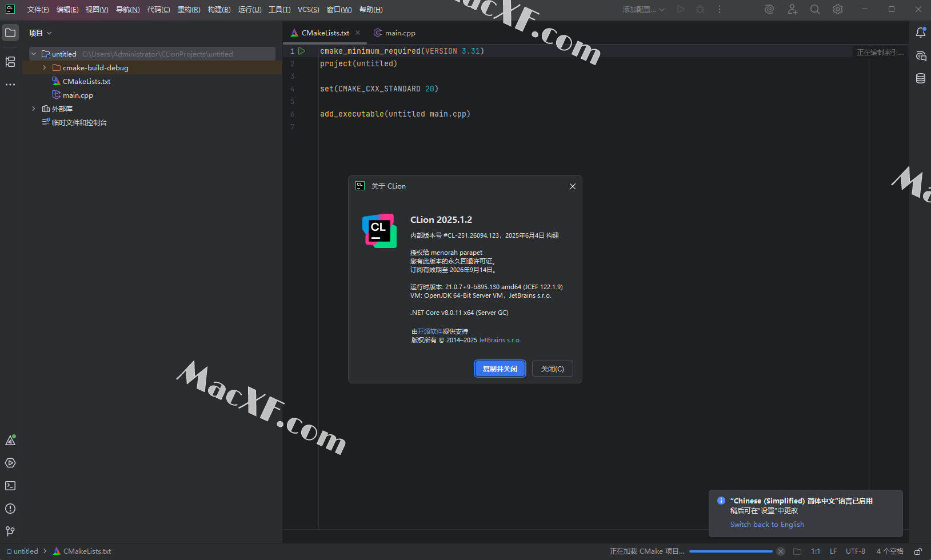The height and width of the screenshot is (560, 931).
Task: Open the open-source software link
Action: (x=430, y=331)
